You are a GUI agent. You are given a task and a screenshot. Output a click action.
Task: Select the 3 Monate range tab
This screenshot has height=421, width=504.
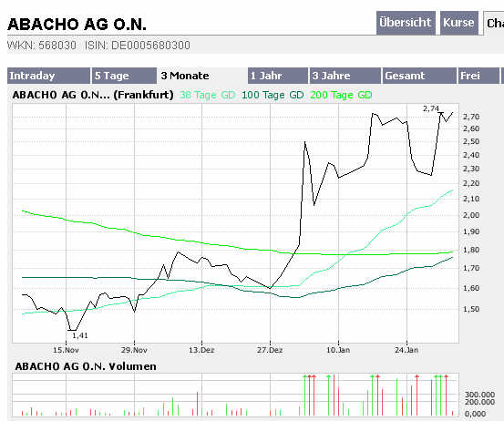(202, 76)
